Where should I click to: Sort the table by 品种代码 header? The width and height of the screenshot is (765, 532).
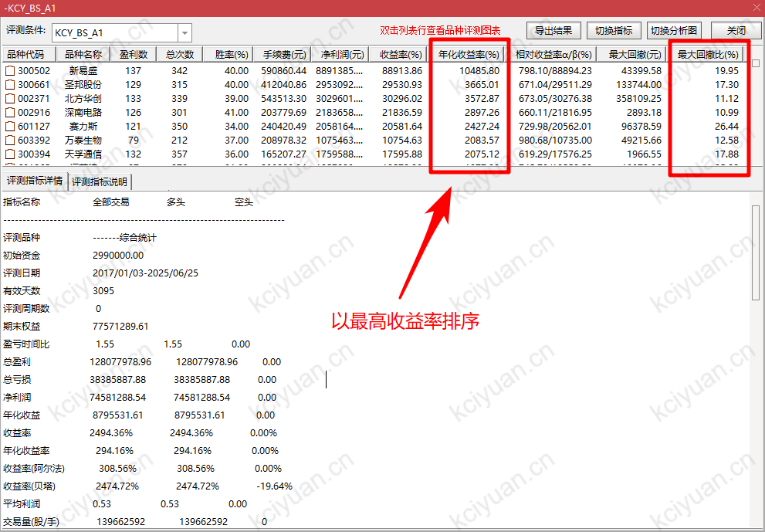point(30,55)
